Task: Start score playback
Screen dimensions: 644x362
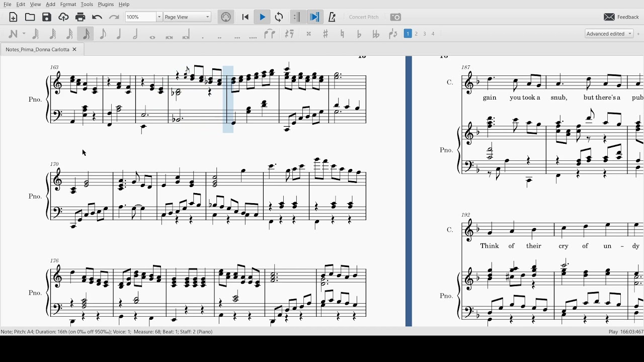Action: [262, 17]
